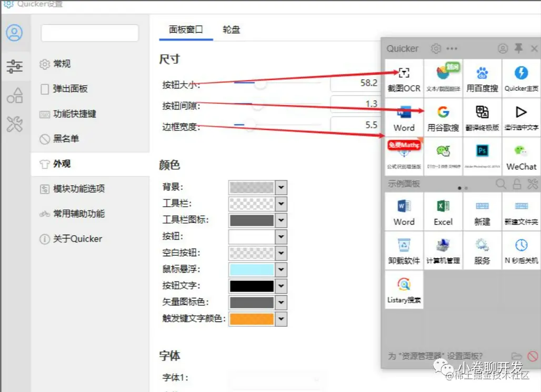Click the light blue 鼠标悬浮 swatch
This screenshot has width=541, height=392.
click(252, 269)
